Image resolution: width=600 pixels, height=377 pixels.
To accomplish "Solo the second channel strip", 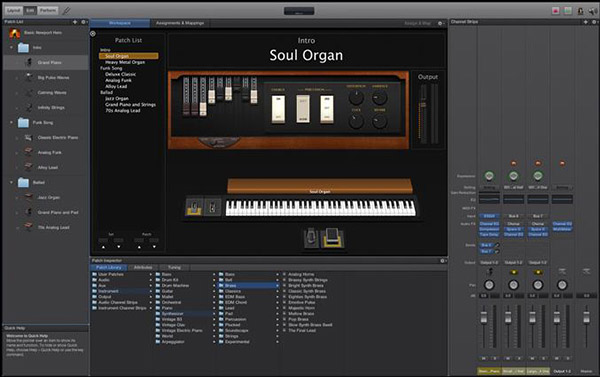I will tap(519, 358).
